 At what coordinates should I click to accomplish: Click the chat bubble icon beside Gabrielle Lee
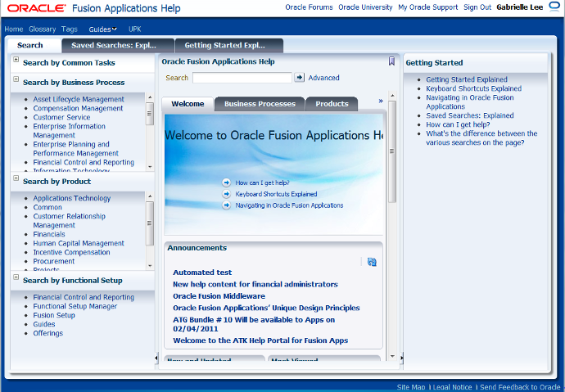tap(554, 7)
